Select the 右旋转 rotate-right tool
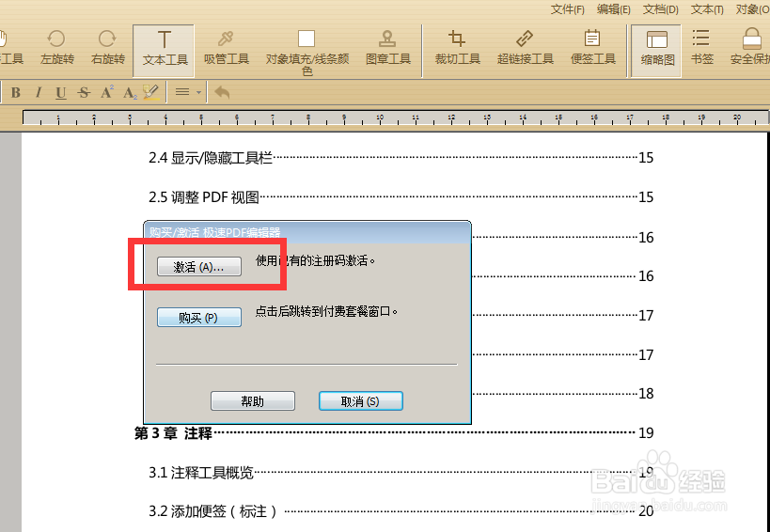 (x=107, y=48)
